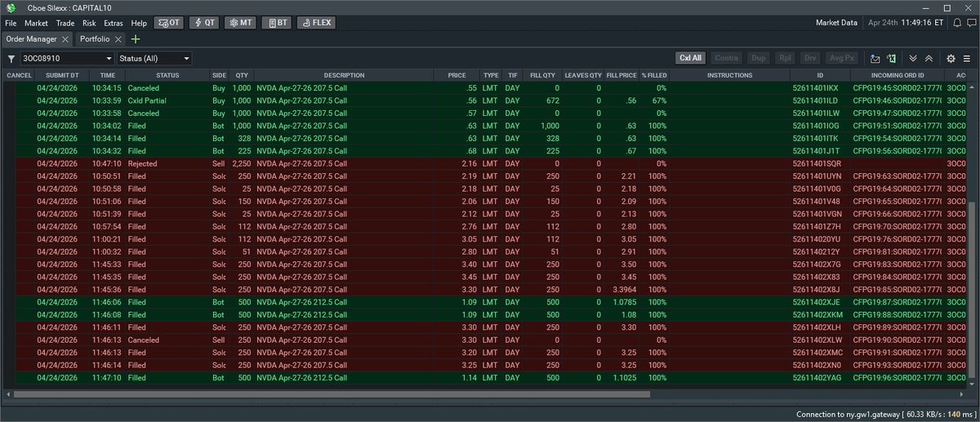Click fill price 3.3964 cell

pyautogui.click(x=622, y=290)
